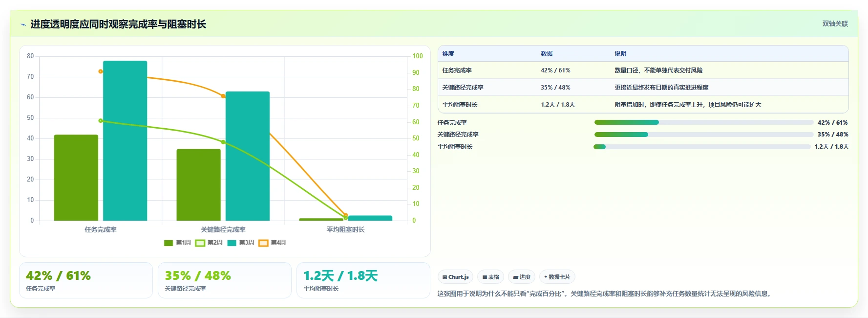The width and height of the screenshot is (868, 318).
Task: Click the chart x-axis label 平均阻塞时长
Action: tap(346, 229)
